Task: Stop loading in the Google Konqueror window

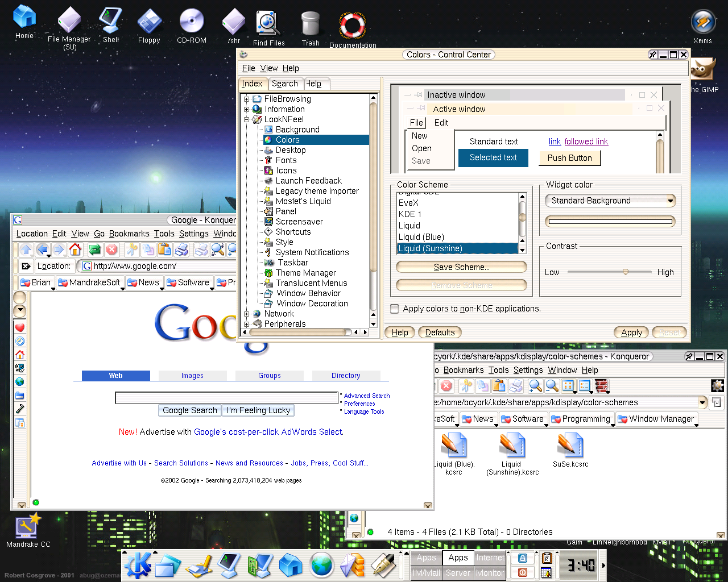Action: 112,250
